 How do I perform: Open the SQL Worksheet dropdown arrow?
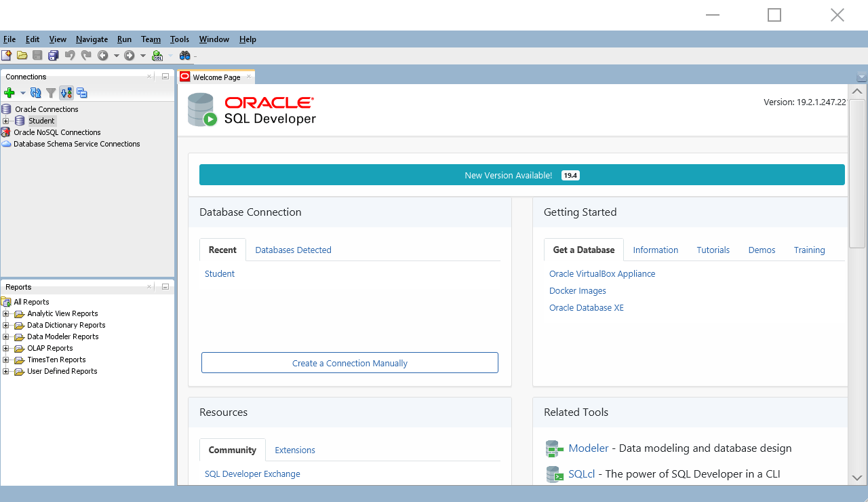pyautogui.click(x=170, y=56)
